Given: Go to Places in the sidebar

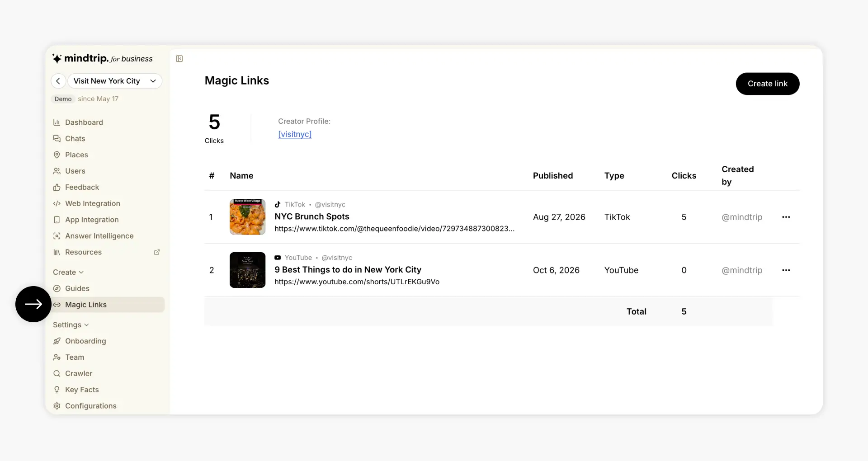Looking at the screenshot, I should point(76,155).
